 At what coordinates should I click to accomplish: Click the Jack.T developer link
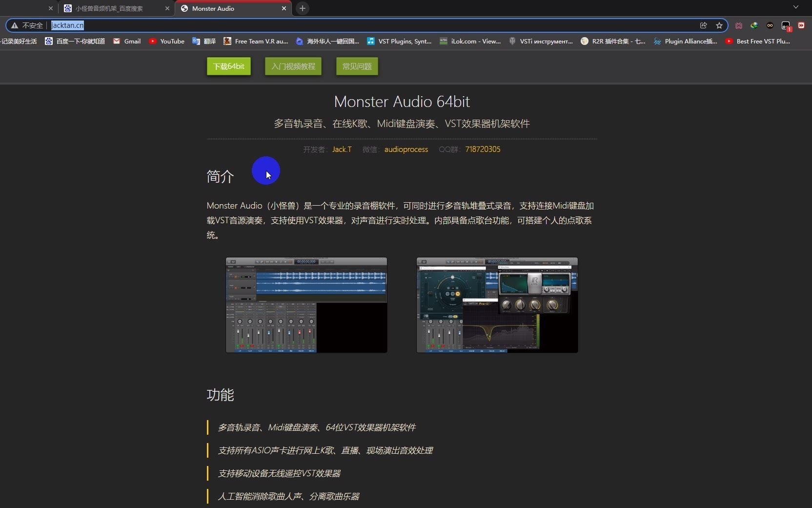pos(342,149)
